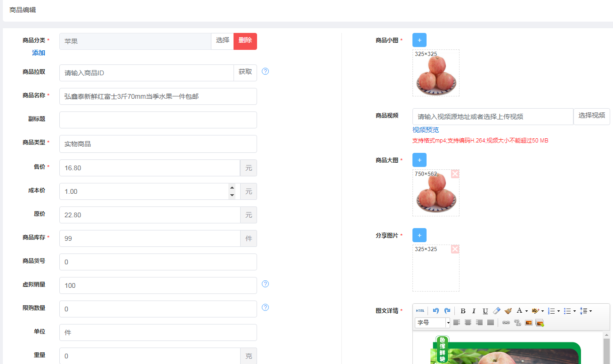Click the empty 副标题 input field

point(158,120)
